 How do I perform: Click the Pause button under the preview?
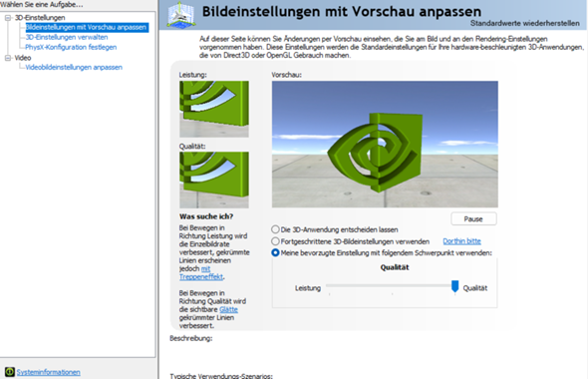pos(473,218)
